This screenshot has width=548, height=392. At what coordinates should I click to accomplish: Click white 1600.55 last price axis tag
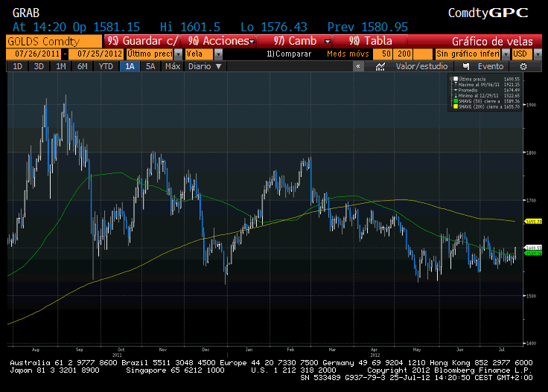pos(533,248)
